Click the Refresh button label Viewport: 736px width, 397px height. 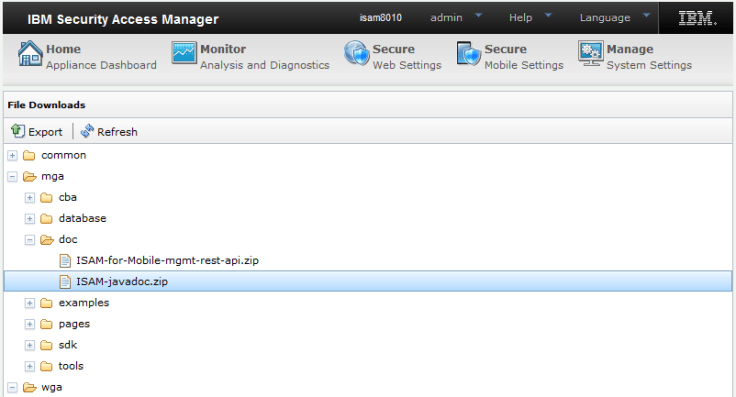click(117, 132)
